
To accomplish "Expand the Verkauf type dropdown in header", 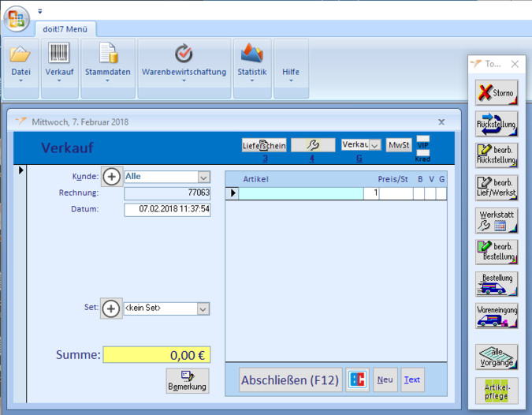I will click(374, 145).
